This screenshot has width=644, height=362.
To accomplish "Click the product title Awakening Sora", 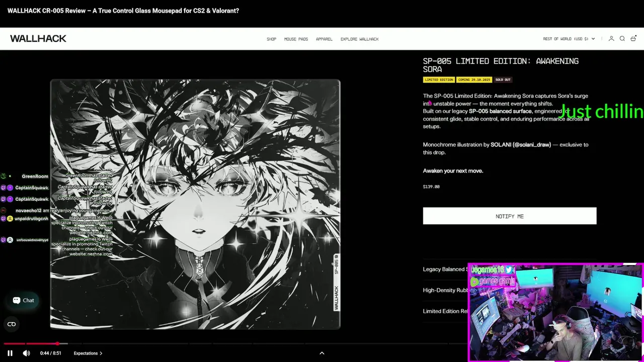I will click(501, 65).
